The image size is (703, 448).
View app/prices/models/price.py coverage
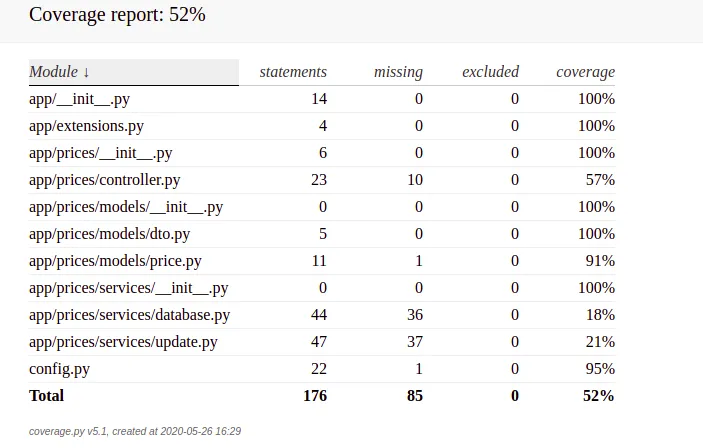point(115,261)
